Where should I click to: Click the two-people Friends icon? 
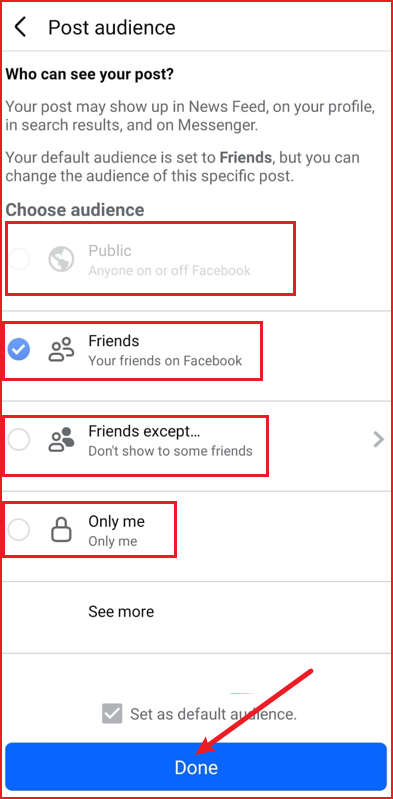tap(61, 350)
